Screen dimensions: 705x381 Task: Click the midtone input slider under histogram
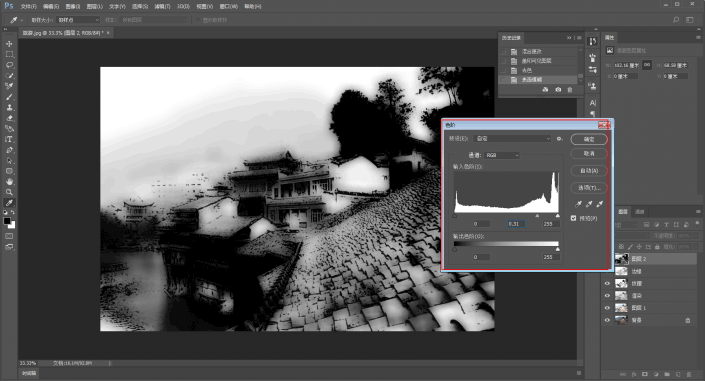[x=537, y=216]
